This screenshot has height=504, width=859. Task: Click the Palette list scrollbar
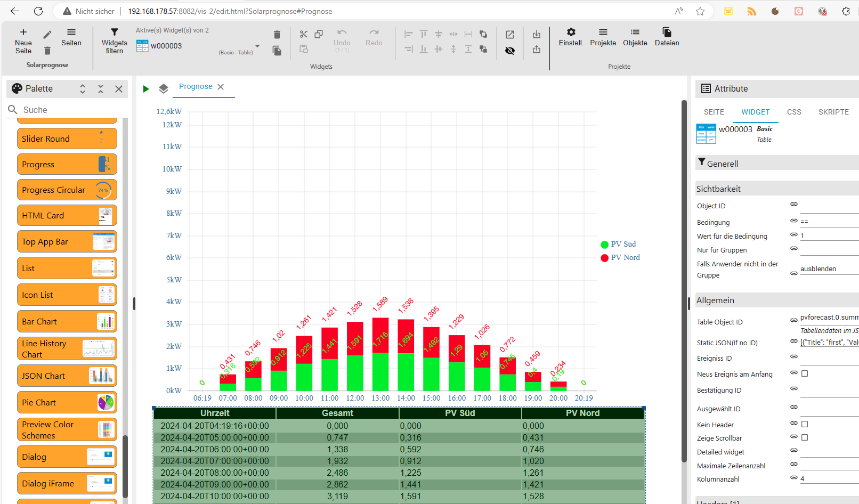click(x=125, y=466)
